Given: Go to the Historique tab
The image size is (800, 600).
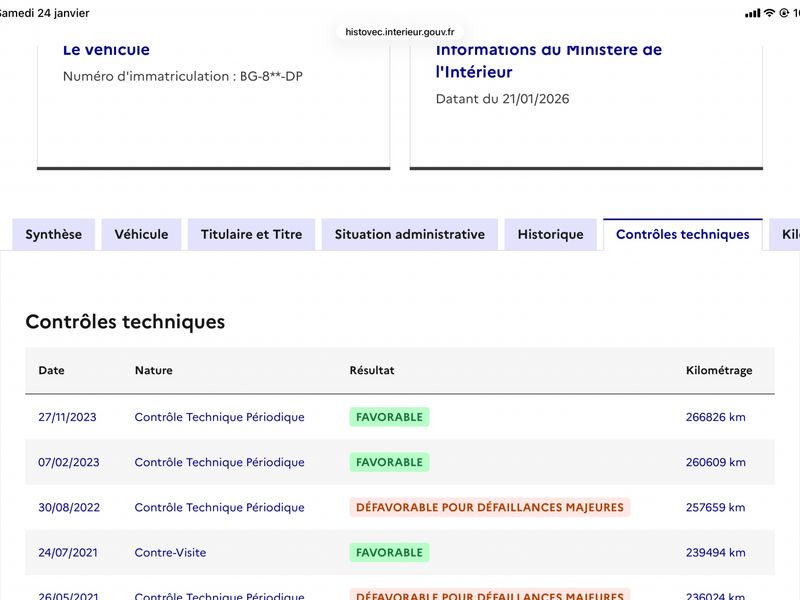Looking at the screenshot, I should click(551, 235).
